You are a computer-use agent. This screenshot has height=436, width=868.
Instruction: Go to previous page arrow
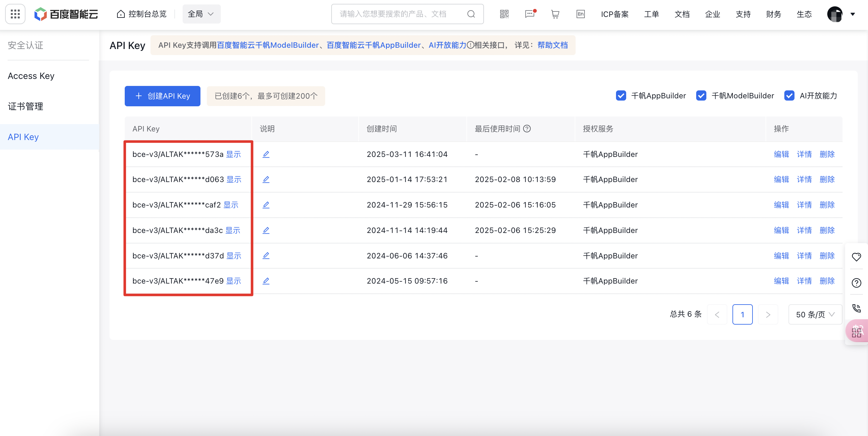pos(717,314)
